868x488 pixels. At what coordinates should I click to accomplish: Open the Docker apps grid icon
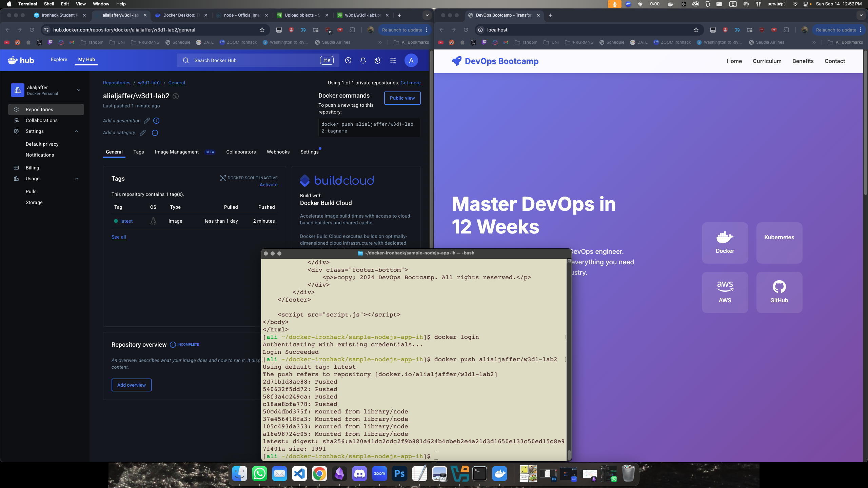pos(393,60)
